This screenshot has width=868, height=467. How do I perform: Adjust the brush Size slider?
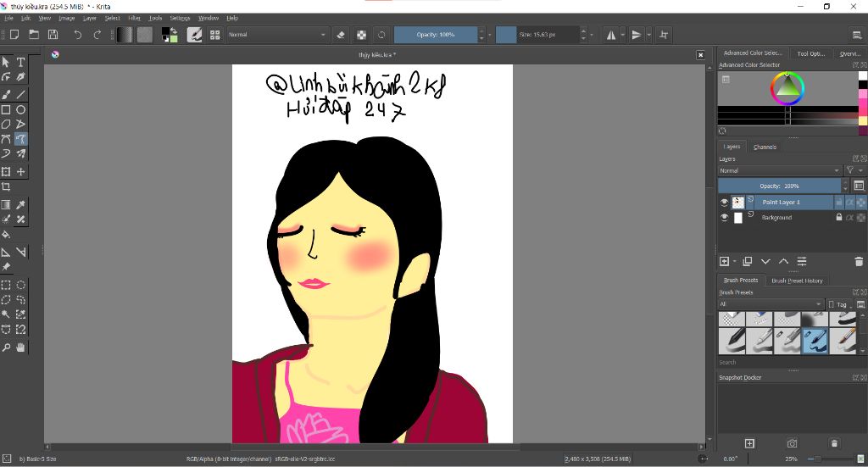(x=537, y=34)
